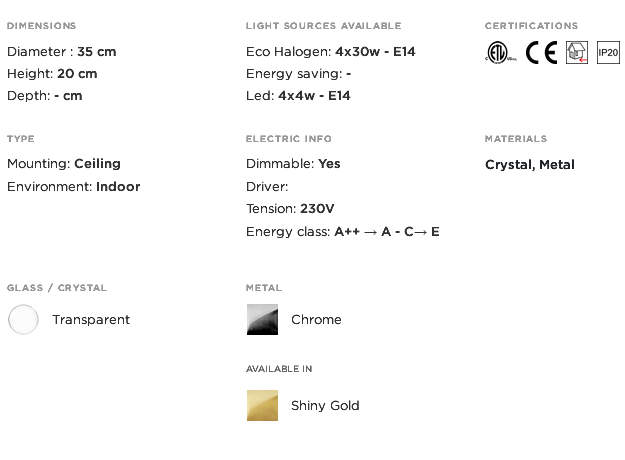This screenshot has width=625, height=460.
Task: Click the Mounting: Ceiling entry
Action: (x=64, y=163)
